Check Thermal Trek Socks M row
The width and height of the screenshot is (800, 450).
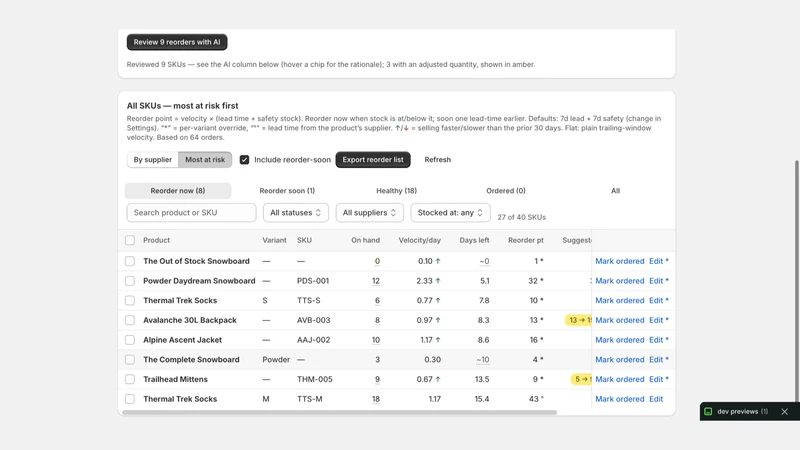coord(130,399)
